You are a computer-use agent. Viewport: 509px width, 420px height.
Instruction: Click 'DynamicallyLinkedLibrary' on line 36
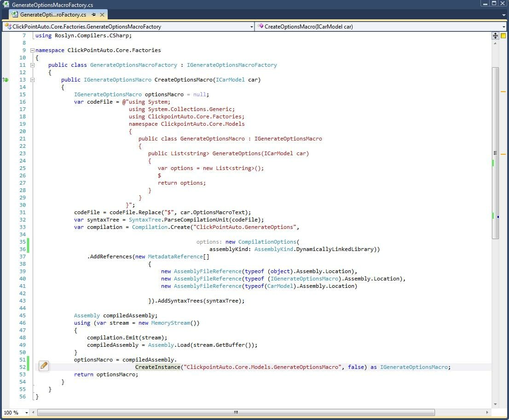335,249
